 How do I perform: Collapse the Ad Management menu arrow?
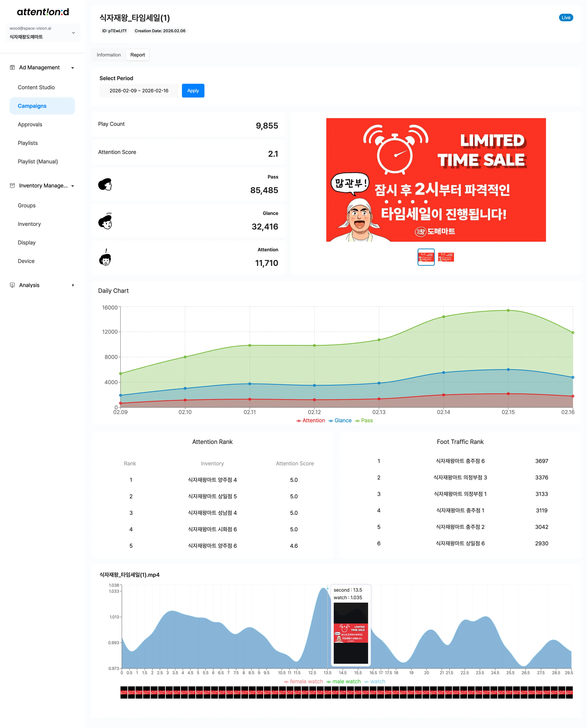(72, 68)
